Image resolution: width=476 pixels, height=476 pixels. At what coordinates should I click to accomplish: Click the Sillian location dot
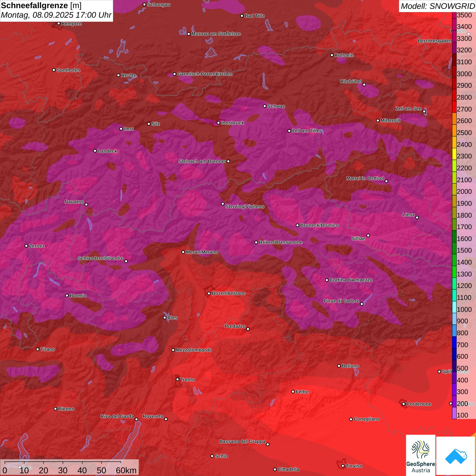coord(368,235)
